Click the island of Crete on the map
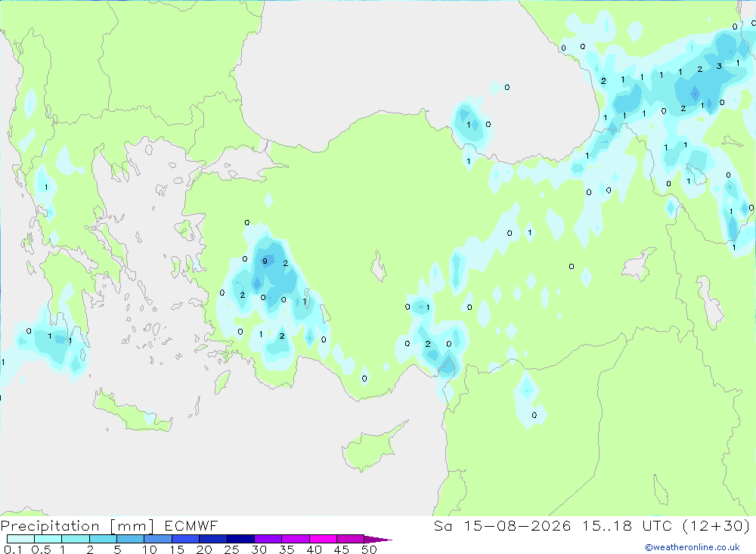The image size is (756, 554). (x=131, y=413)
